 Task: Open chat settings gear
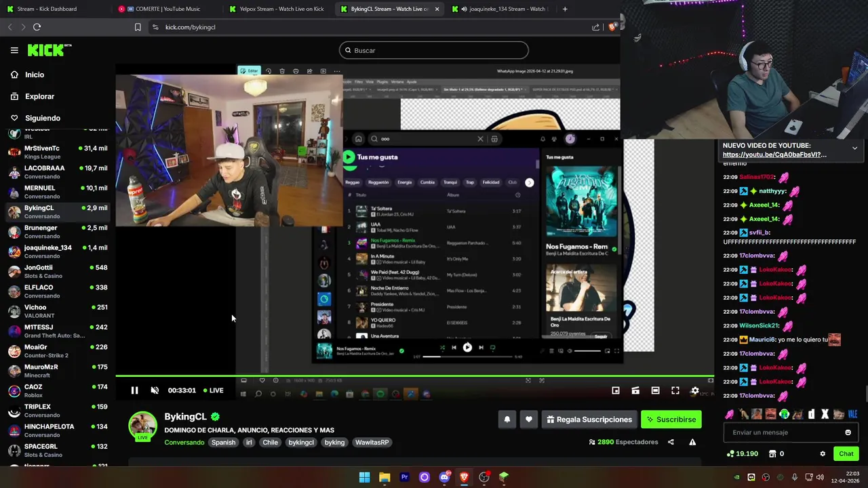pyautogui.click(x=823, y=454)
